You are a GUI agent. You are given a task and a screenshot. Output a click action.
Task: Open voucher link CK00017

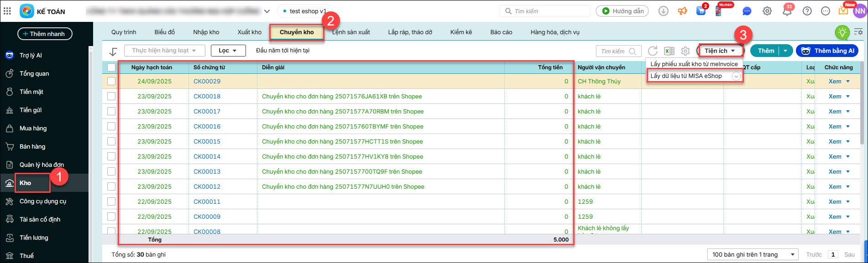[207, 112]
